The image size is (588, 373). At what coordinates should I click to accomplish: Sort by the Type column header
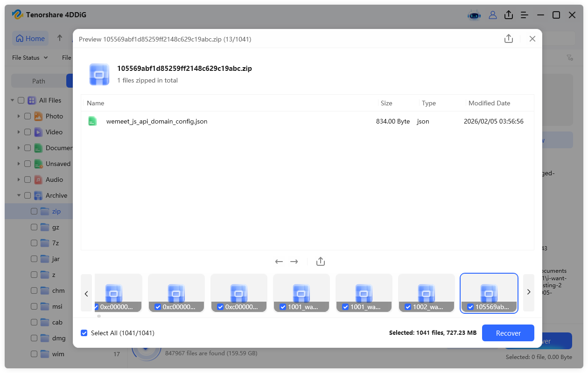(428, 103)
